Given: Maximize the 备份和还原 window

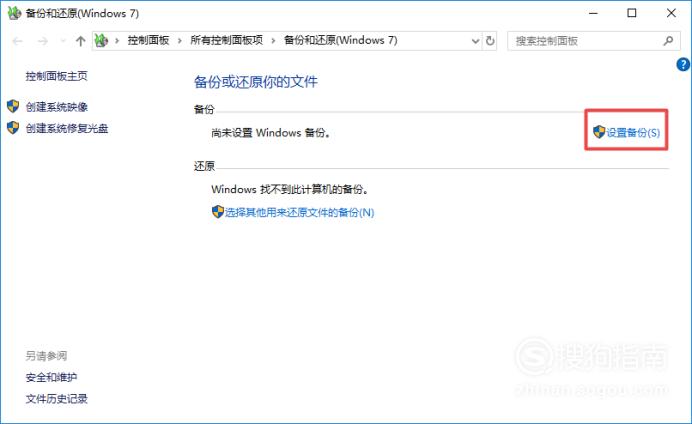Looking at the screenshot, I should (x=632, y=13).
